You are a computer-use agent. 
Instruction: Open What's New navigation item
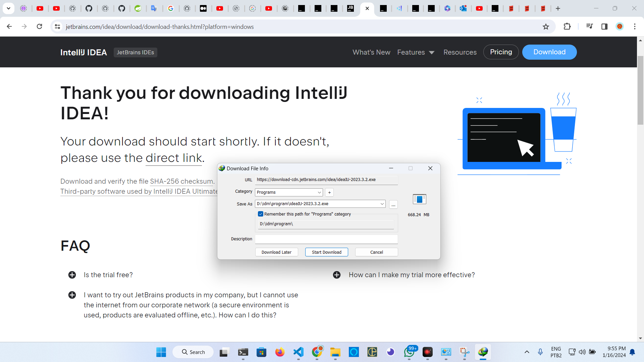tap(371, 52)
